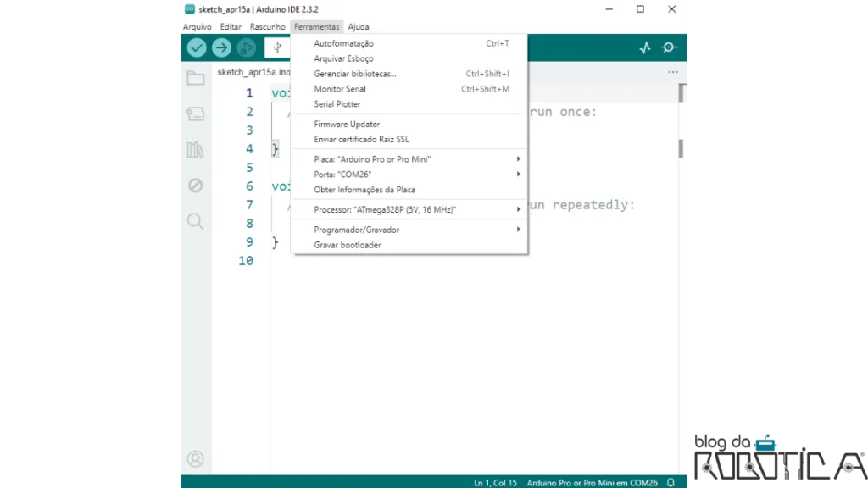Maximize the Arduino IDE window
The width and height of the screenshot is (868, 488).
tap(641, 9)
